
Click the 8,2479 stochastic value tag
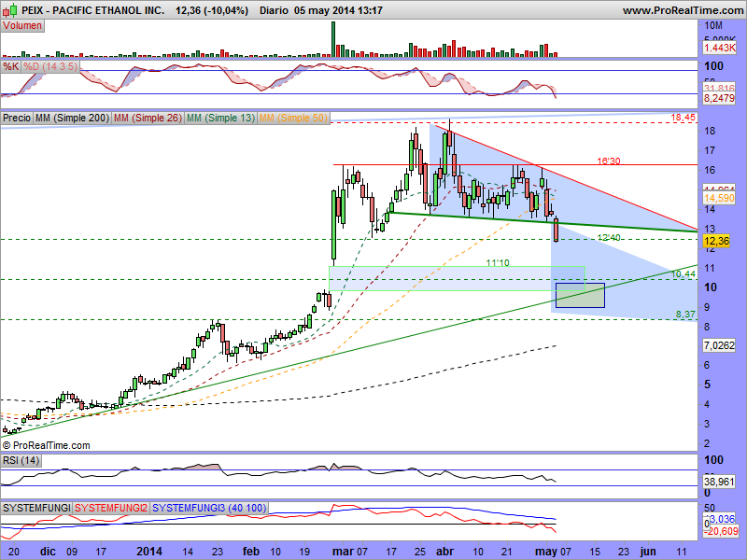pos(719,99)
